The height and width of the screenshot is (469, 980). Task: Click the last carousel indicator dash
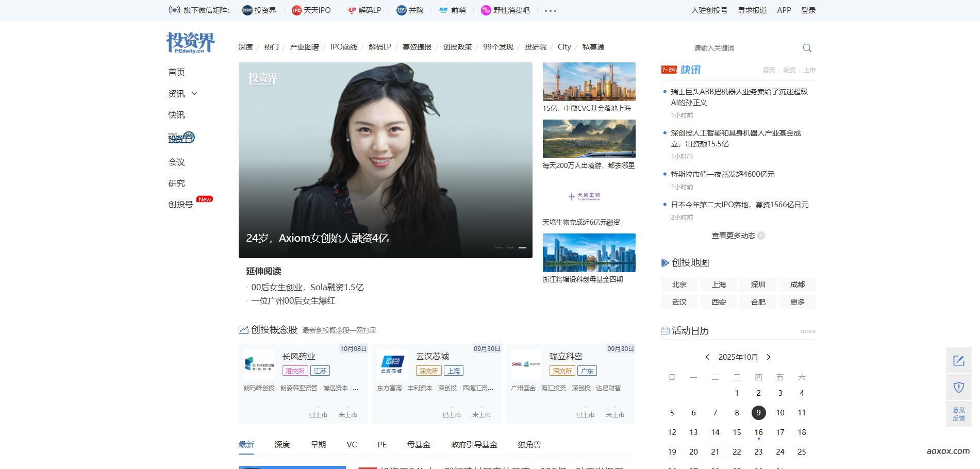pos(522,248)
